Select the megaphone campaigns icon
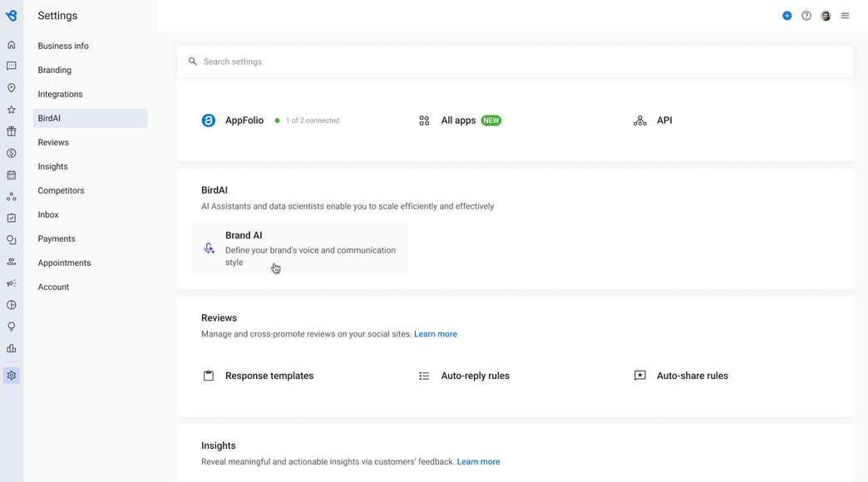The width and height of the screenshot is (868, 482). coord(11,283)
